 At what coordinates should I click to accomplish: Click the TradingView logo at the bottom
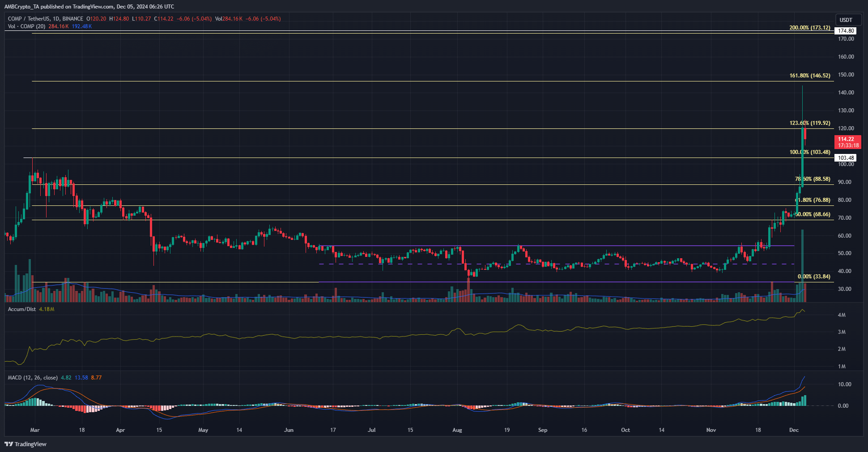pyautogui.click(x=26, y=444)
